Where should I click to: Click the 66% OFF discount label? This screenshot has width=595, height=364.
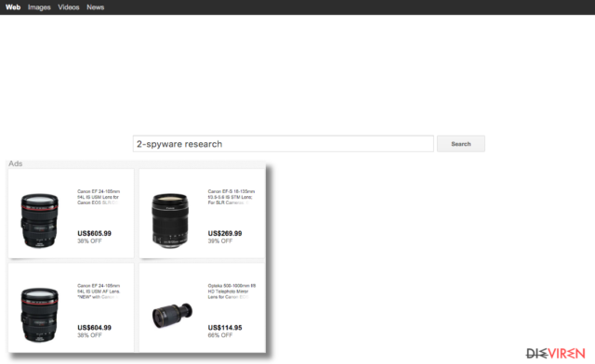220,335
